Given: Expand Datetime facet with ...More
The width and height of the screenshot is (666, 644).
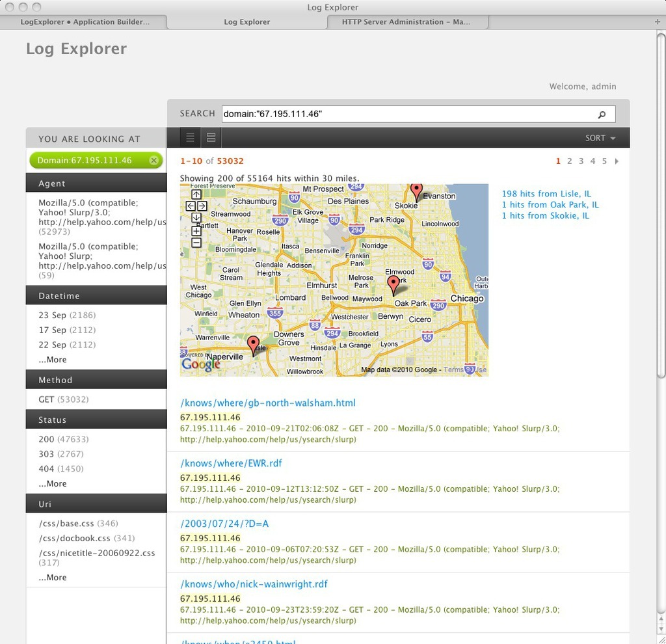Looking at the screenshot, I should click(x=53, y=359).
